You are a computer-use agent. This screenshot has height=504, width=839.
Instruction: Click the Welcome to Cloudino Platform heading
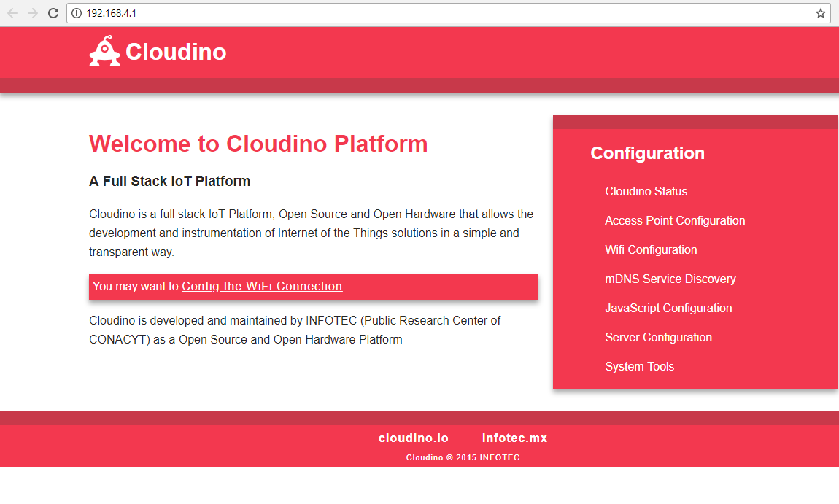[258, 144]
